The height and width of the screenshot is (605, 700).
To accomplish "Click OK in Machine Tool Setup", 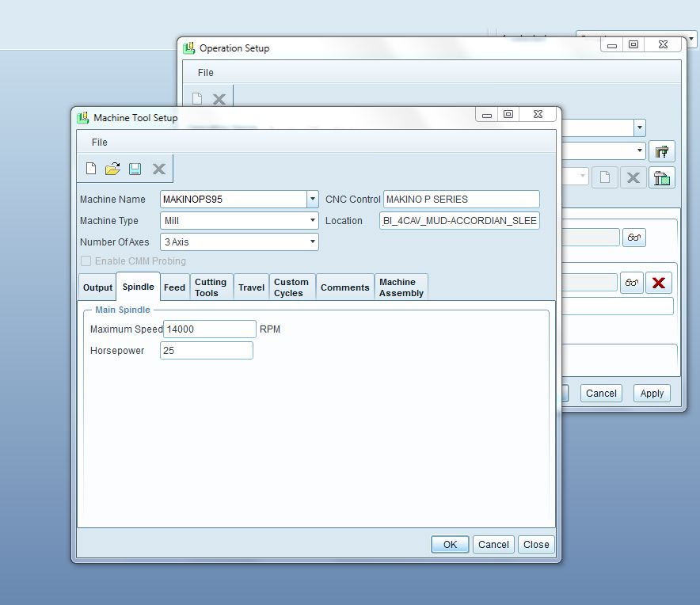I will pyautogui.click(x=450, y=544).
